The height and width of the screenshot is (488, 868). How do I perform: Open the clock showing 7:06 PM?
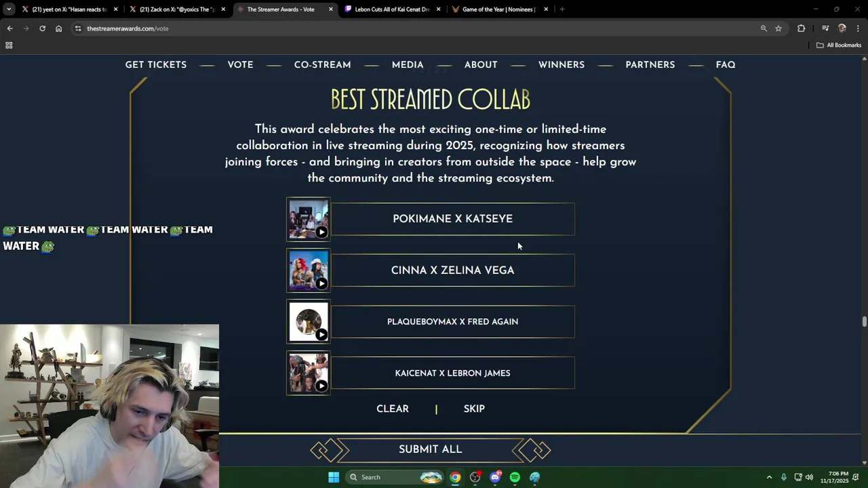point(838,477)
